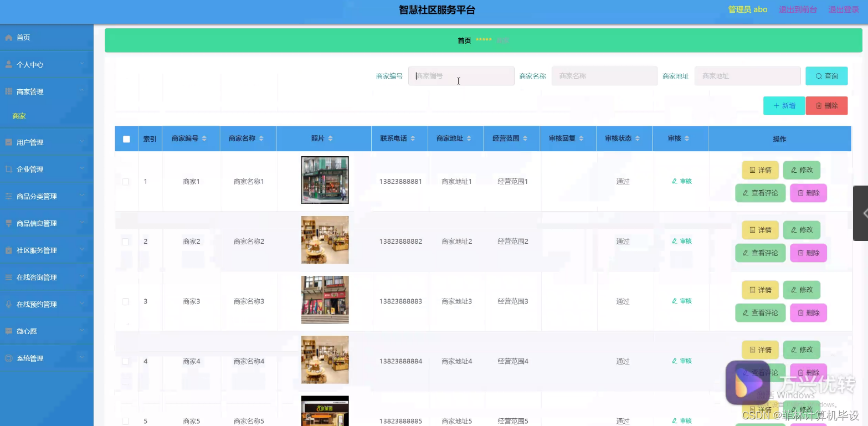
Task: Click 审核 link for 商家2
Action: point(682,242)
